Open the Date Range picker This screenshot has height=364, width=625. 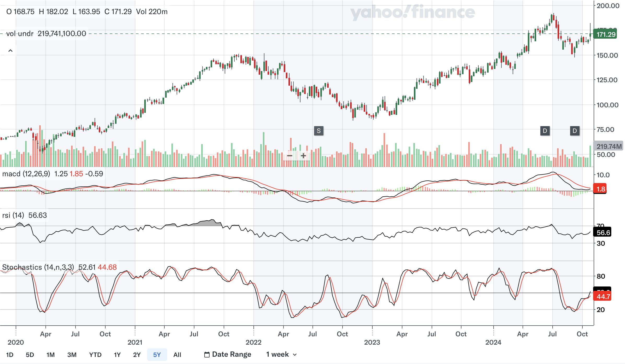click(232, 355)
